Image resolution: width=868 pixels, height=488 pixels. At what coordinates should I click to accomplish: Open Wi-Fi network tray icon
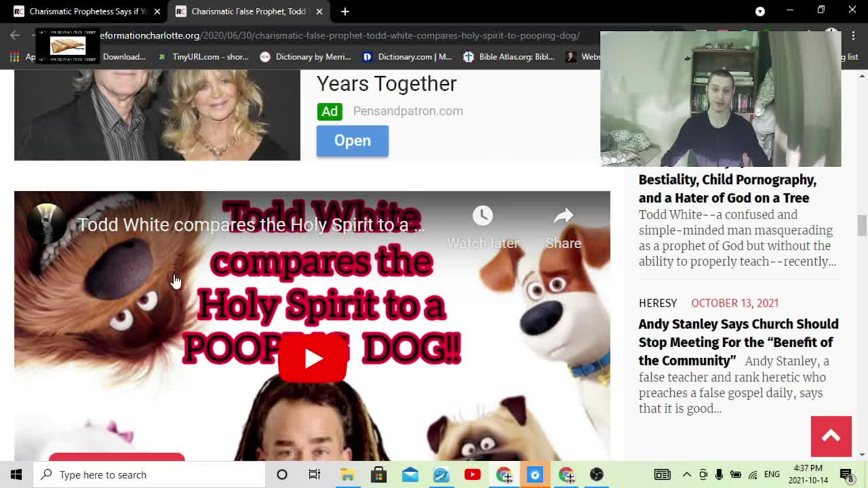coord(753,474)
